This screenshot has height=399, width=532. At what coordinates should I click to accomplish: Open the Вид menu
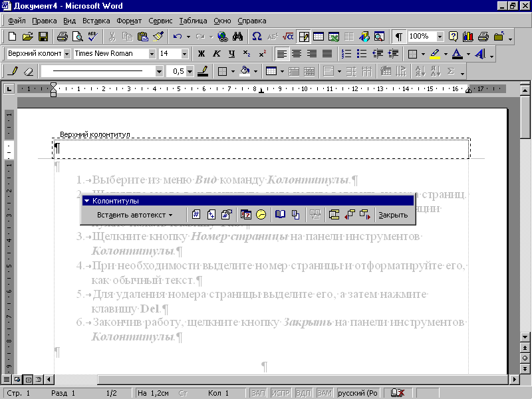pos(69,21)
